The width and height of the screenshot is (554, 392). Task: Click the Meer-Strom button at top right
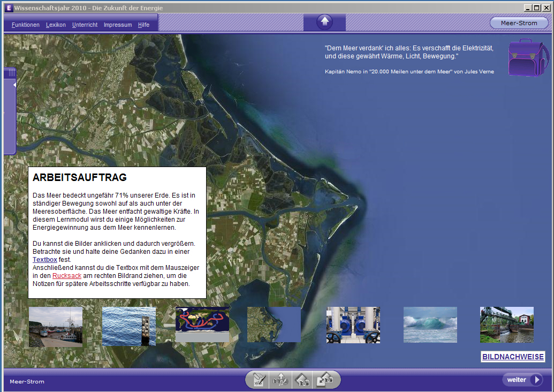pyautogui.click(x=519, y=23)
